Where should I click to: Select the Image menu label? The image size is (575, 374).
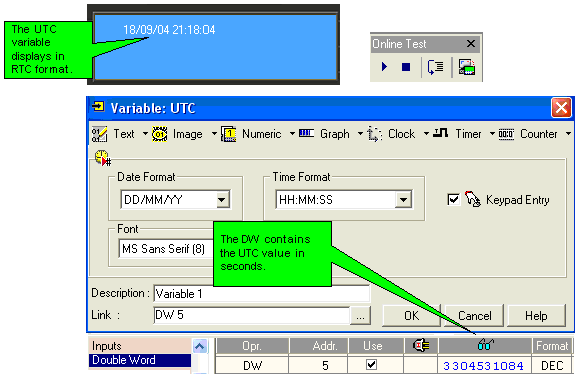click(x=187, y=134)
